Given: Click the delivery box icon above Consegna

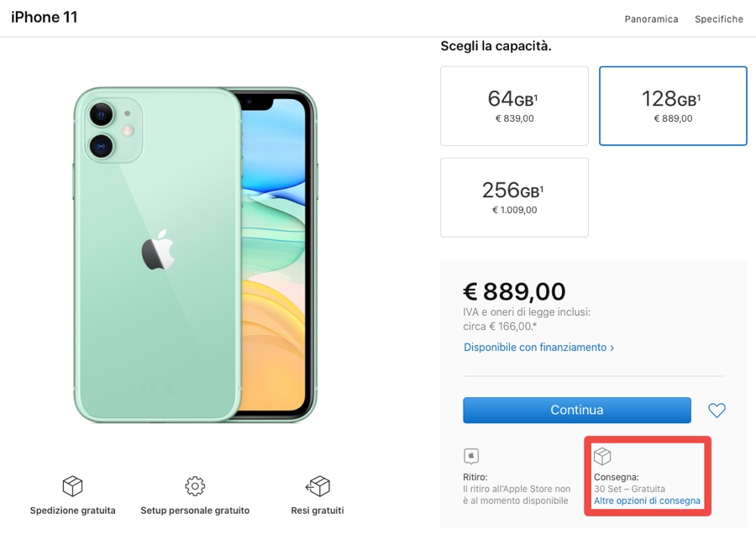Looking at the screenshot, I should tap(602, 457).
